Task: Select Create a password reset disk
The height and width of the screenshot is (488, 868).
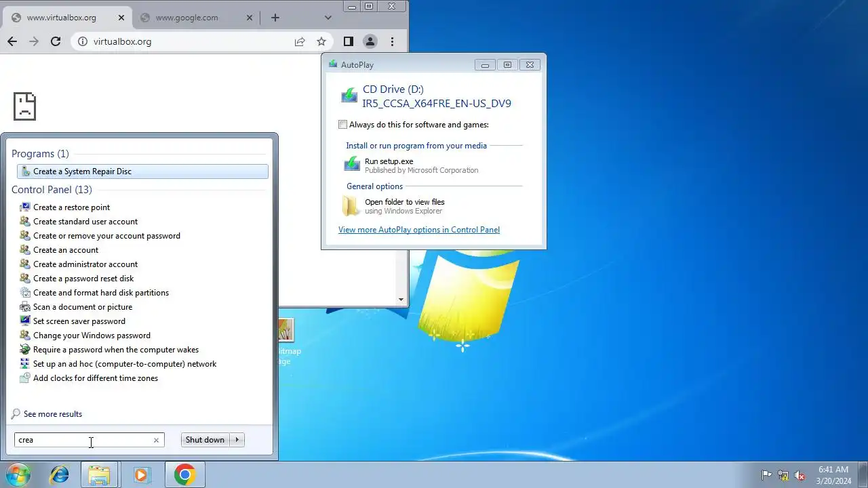Action: (83, 279)
